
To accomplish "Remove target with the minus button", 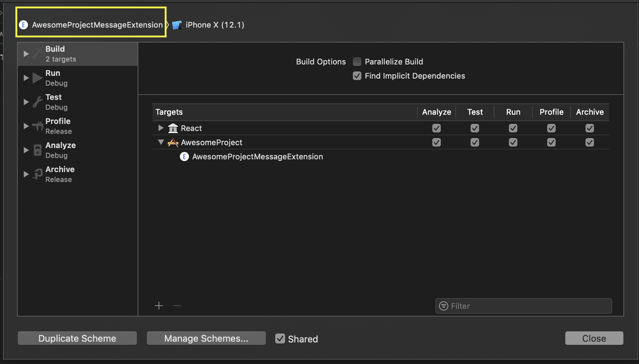I will [x=177, y=306].
